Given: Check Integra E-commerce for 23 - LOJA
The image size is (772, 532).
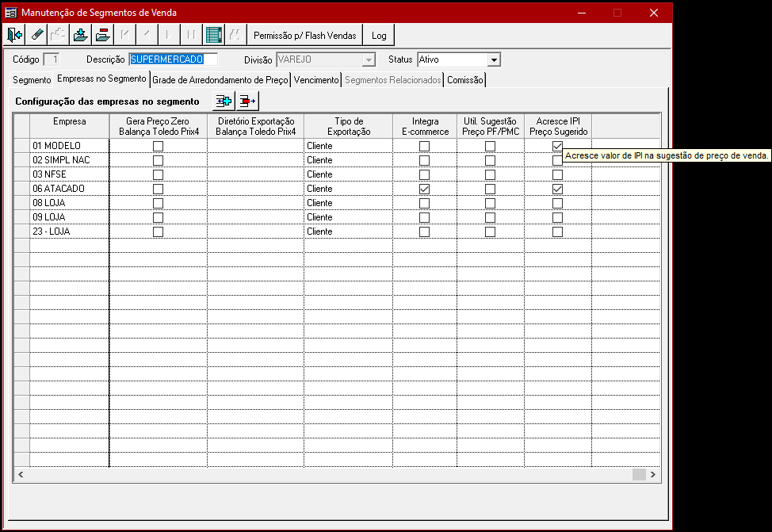Looking at the screenshot, I should coord(424,232).
